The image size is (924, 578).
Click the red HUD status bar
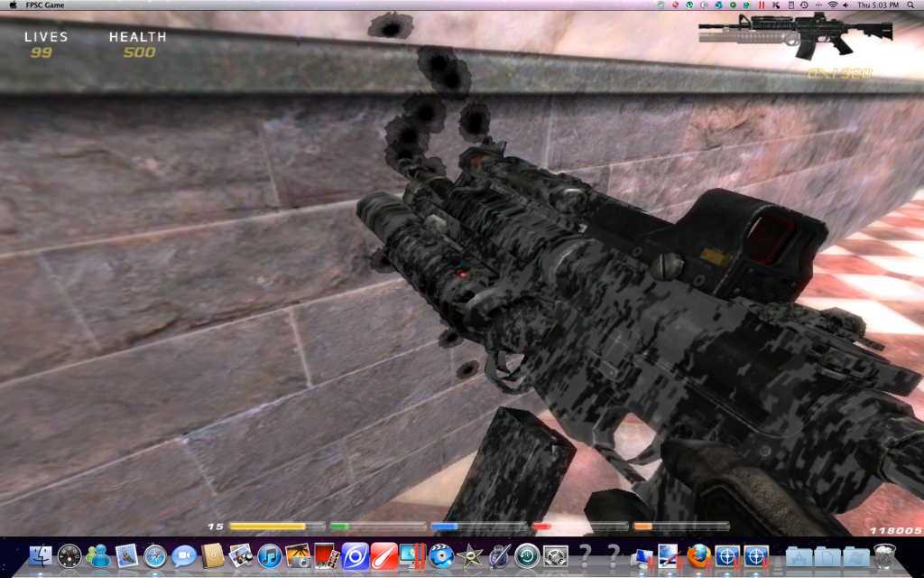[580, 527]
